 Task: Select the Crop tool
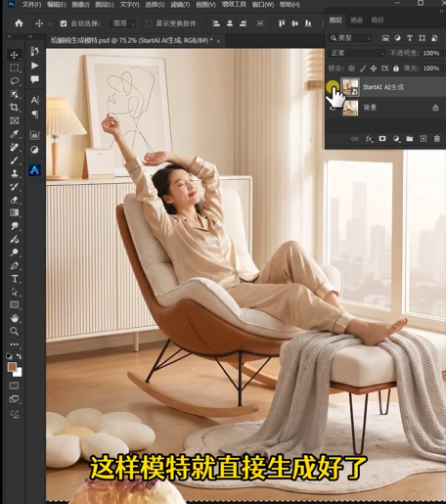(x=14, y=108)
